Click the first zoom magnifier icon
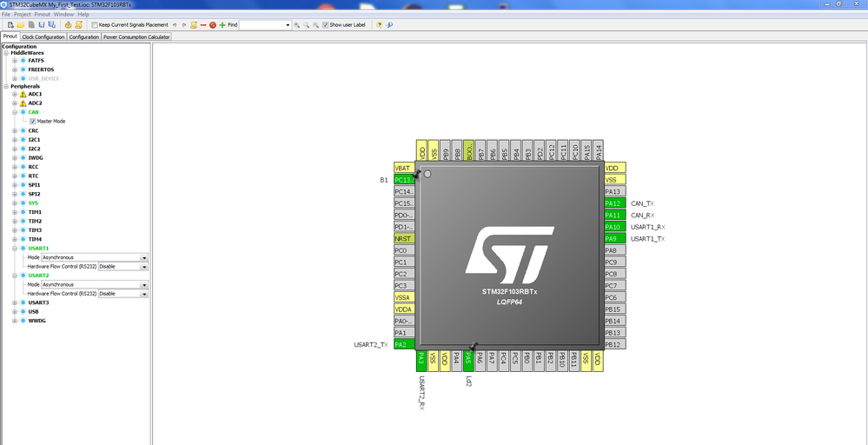Image resolution: width=868 pixels, height=445 pixels. pyautogui.click(x=296, y=25)
